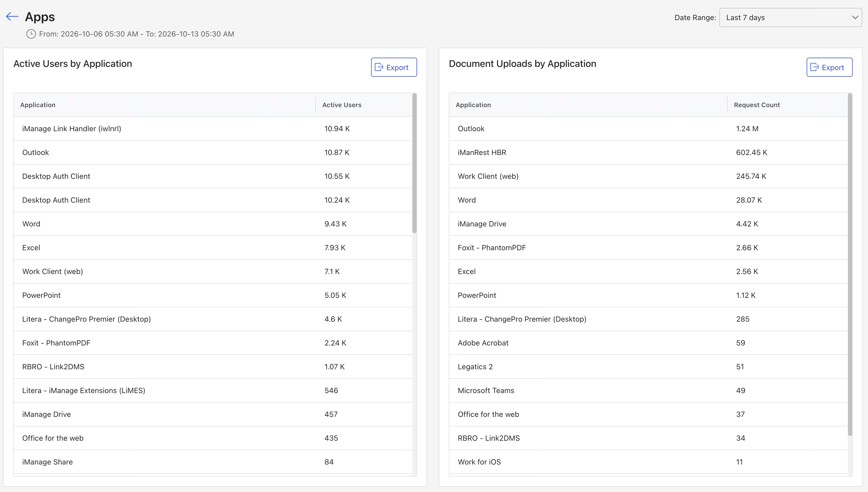
Task: Click iManage Drive row showing 457 users
Action: [213, 414]
